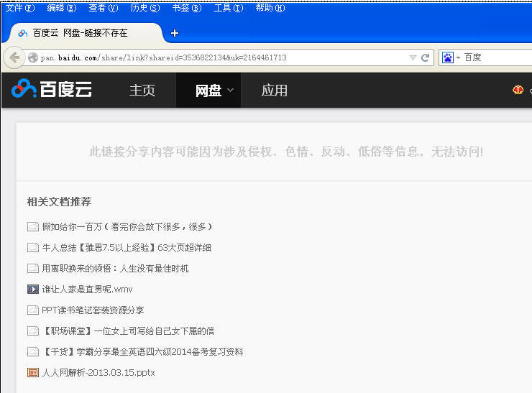Expand the 网盘 dropdown chevron

pos(230,91)
